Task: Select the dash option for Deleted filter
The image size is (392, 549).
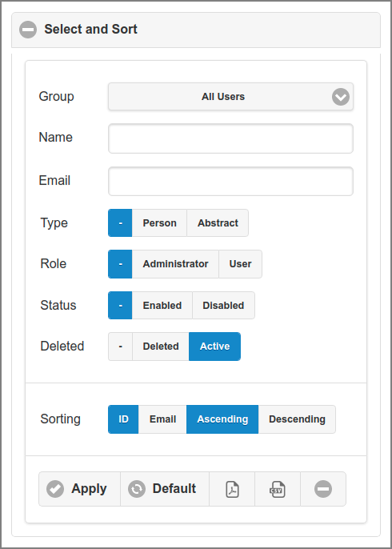Action: point(120,347)
